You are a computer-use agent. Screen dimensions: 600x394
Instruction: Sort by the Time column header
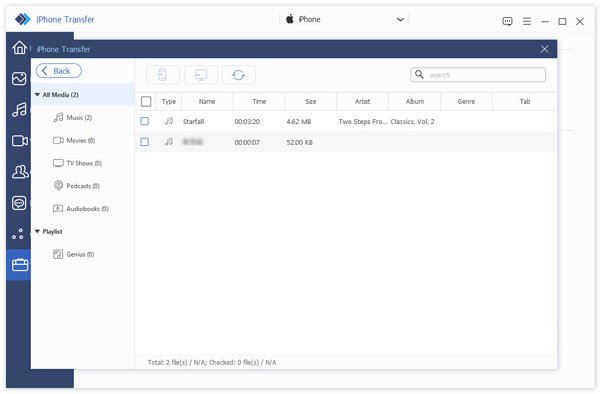pos(259,101)
